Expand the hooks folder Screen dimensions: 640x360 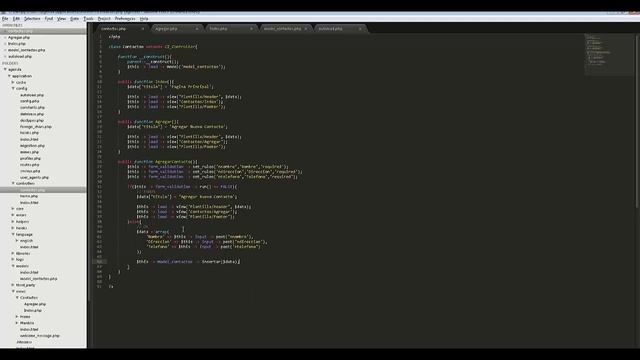pos(13,228)
